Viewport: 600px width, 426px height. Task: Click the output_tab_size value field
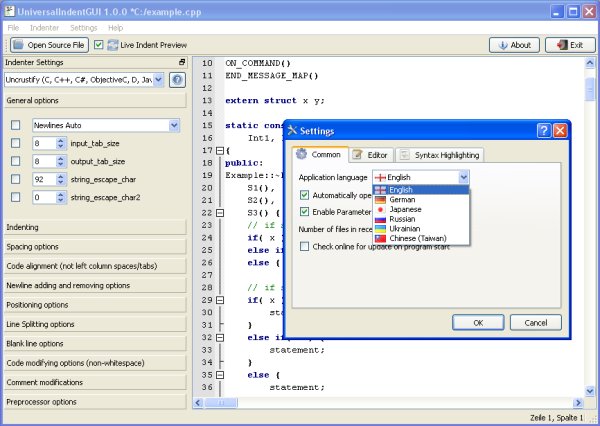point(44,161)
